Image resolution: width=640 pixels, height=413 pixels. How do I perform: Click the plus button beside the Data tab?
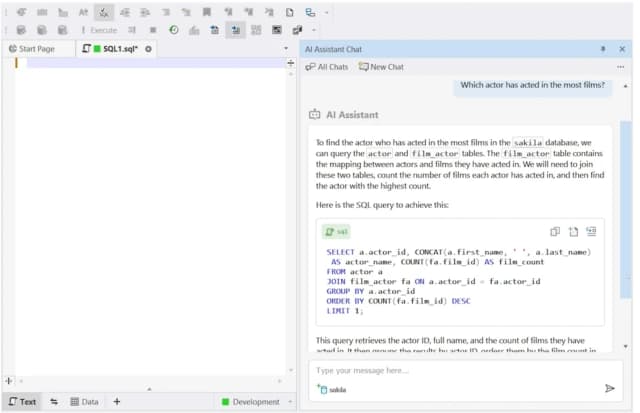(x=117, y=402)
